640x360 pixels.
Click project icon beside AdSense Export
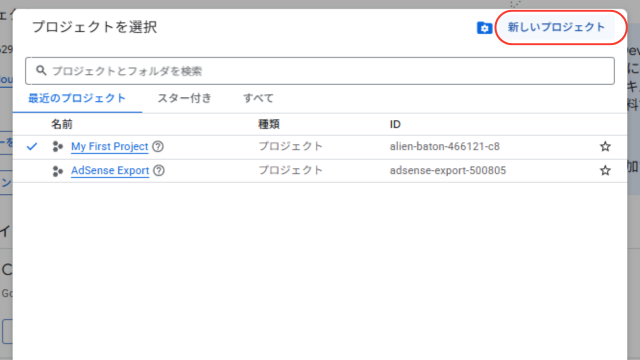pos(58,171)
